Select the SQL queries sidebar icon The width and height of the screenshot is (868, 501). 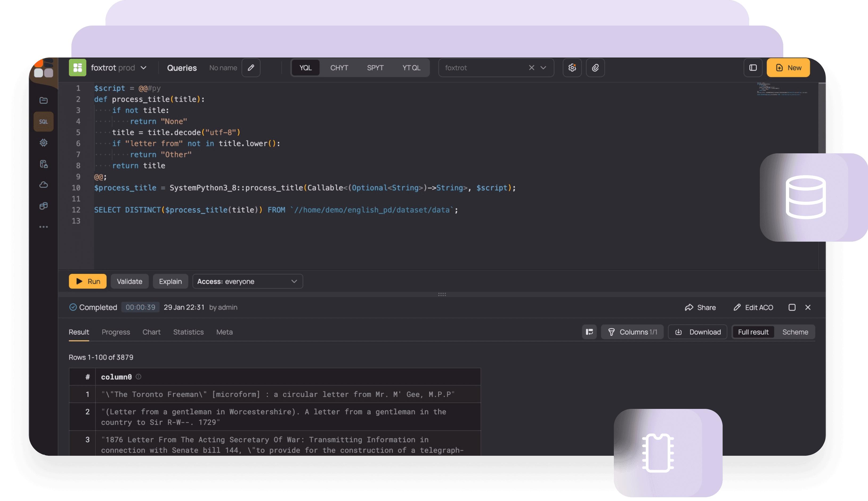(x=43, y=121)
